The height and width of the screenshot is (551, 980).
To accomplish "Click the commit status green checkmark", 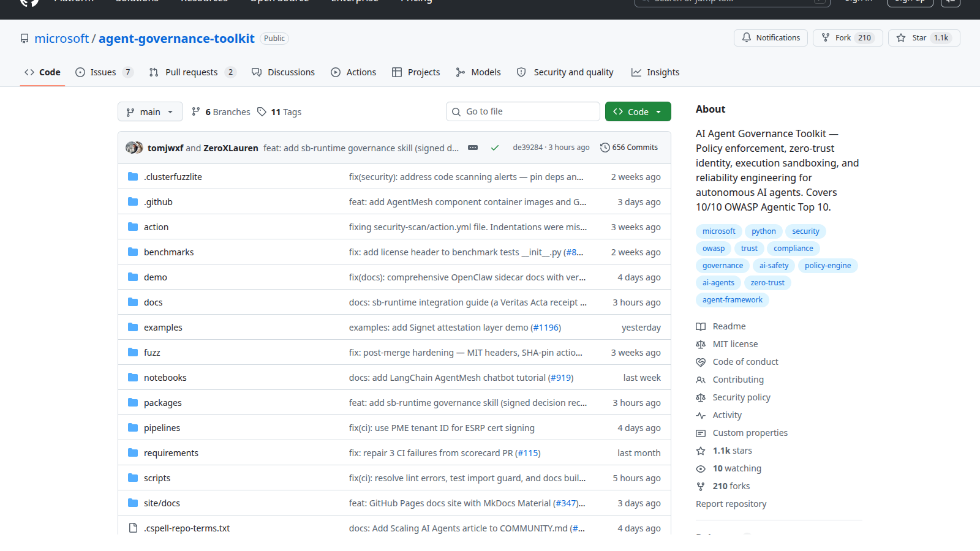I will 495,148.
